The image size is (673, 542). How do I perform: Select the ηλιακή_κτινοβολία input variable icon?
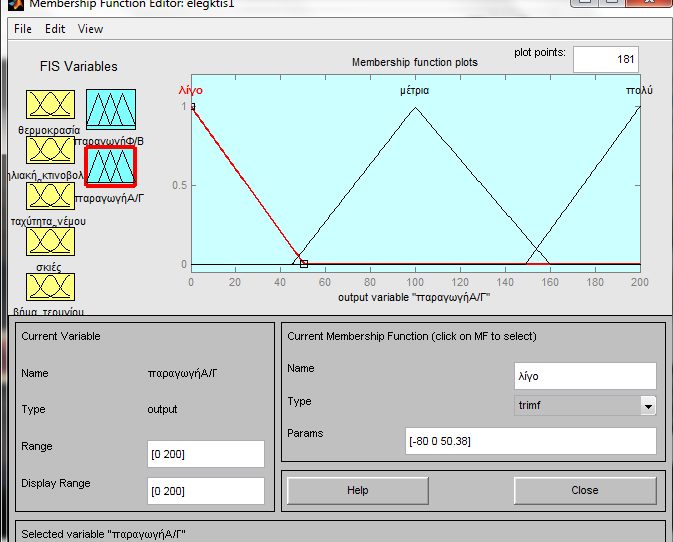[x=50, y=150]
